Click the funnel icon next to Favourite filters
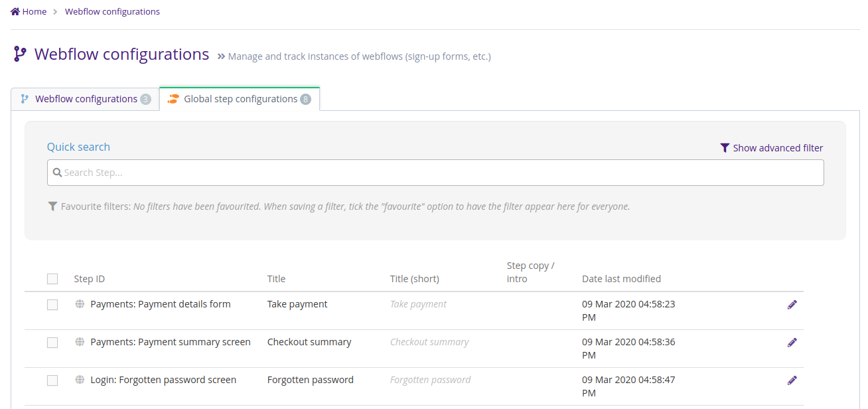Image resolution: width=868 pixels, height=409 pixels. tap(52, 206)
